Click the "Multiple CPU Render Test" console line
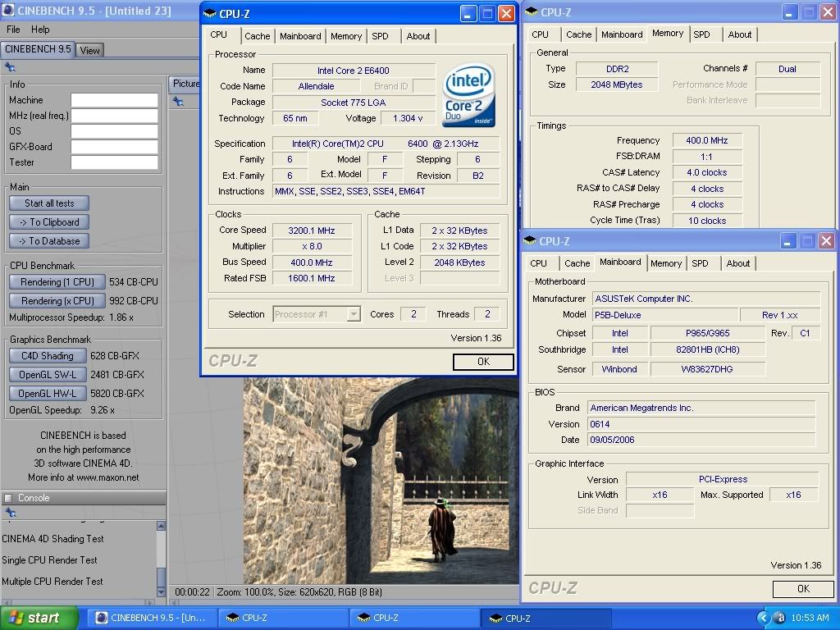 52,582
